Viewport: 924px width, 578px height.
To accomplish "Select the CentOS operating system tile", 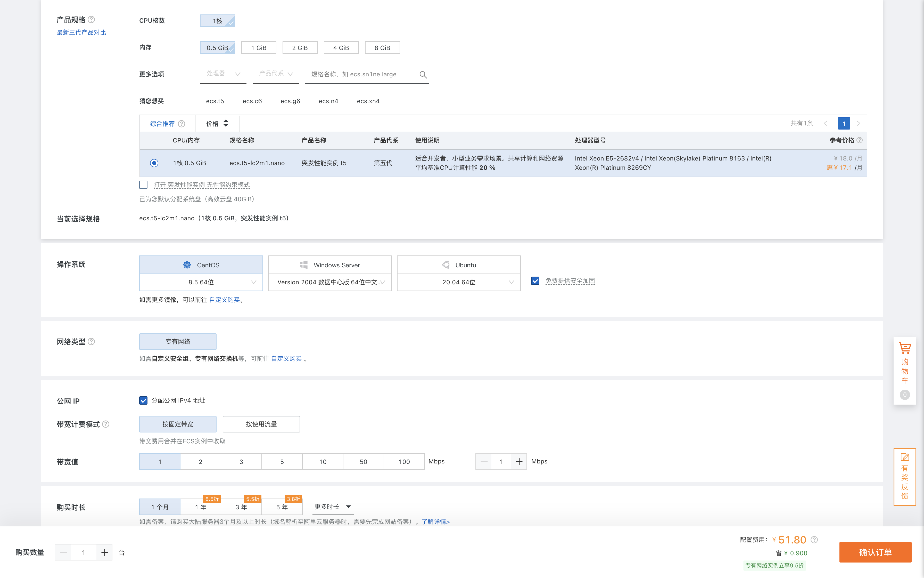I will coord(201,264).
